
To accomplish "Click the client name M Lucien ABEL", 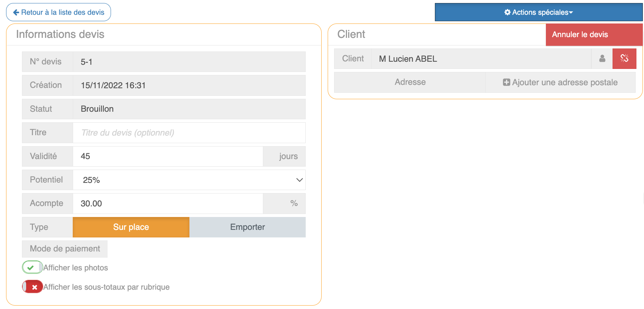I will pos(408,59).
